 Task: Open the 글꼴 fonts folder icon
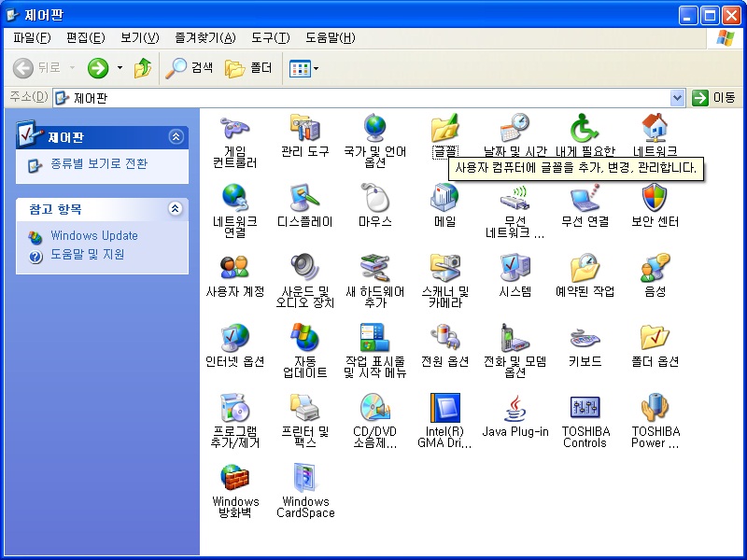pos(445,128)
